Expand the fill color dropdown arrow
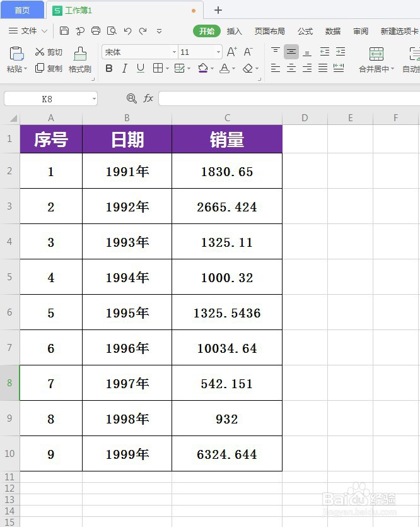Image resolution: width=420 pixels, height=527 pixels. (212, 69)
